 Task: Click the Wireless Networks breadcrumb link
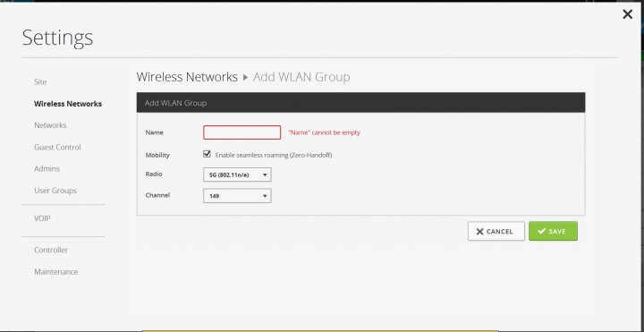[x=187, y=77]
